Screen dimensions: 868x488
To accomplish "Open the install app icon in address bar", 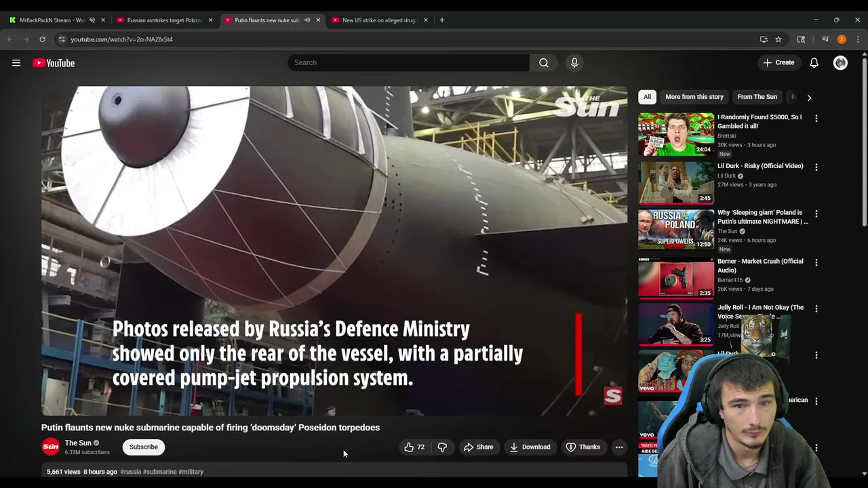I will pos(764,39).
